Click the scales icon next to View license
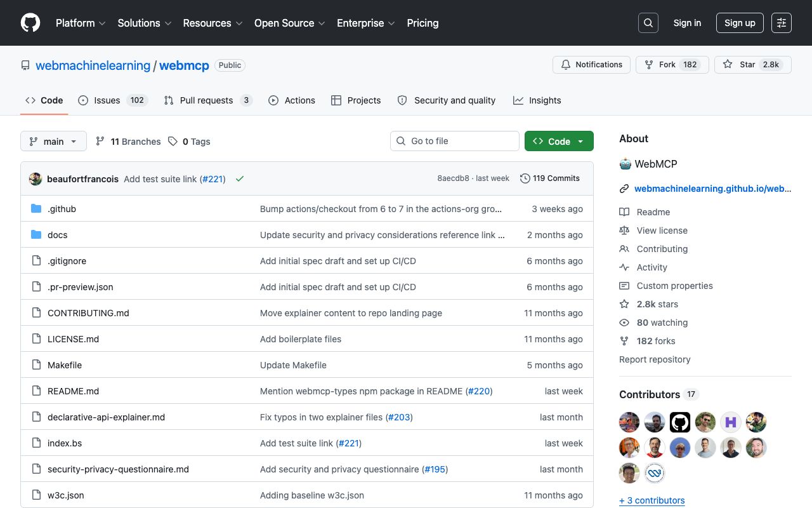 click(624, 231)
